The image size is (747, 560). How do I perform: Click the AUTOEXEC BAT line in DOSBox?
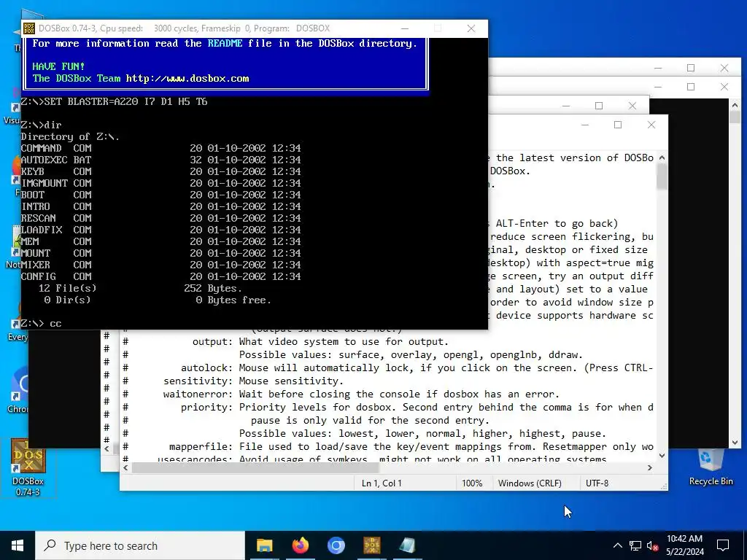160,160
